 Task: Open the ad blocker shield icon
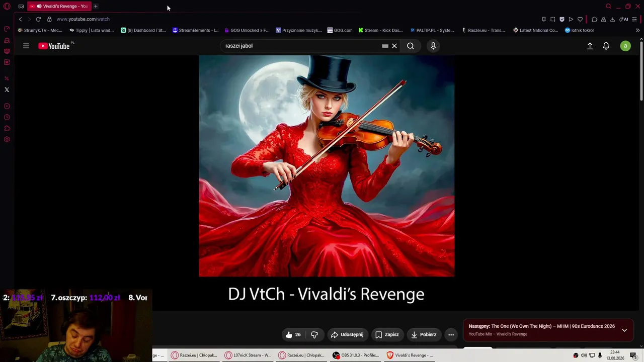[x=562, y=19]
